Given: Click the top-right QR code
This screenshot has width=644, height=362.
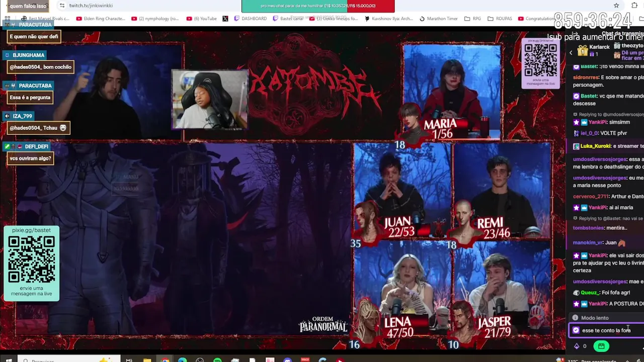Looking at the screenshot, I should pyautogui.click(x=540, y=60).
